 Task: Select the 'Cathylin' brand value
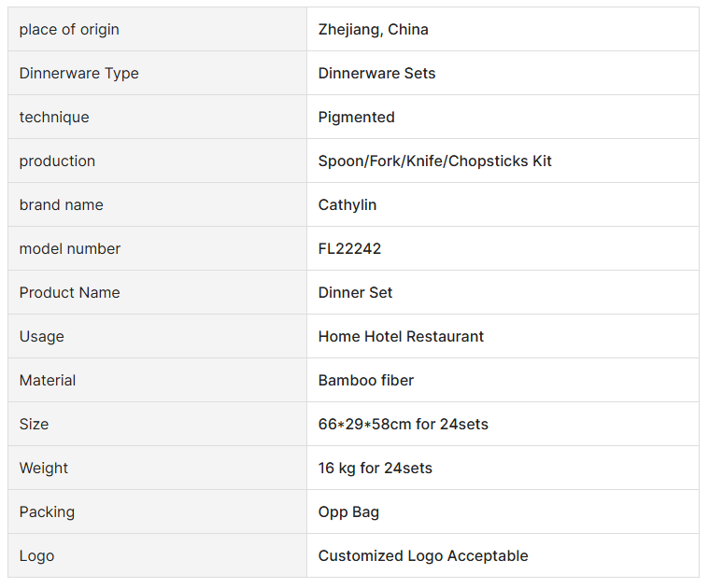[x=347, y=205]
